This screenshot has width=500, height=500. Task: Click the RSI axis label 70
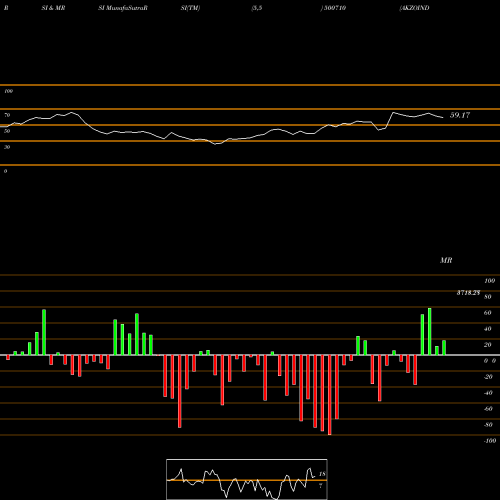pyautogui.click(x=7, y=115)
